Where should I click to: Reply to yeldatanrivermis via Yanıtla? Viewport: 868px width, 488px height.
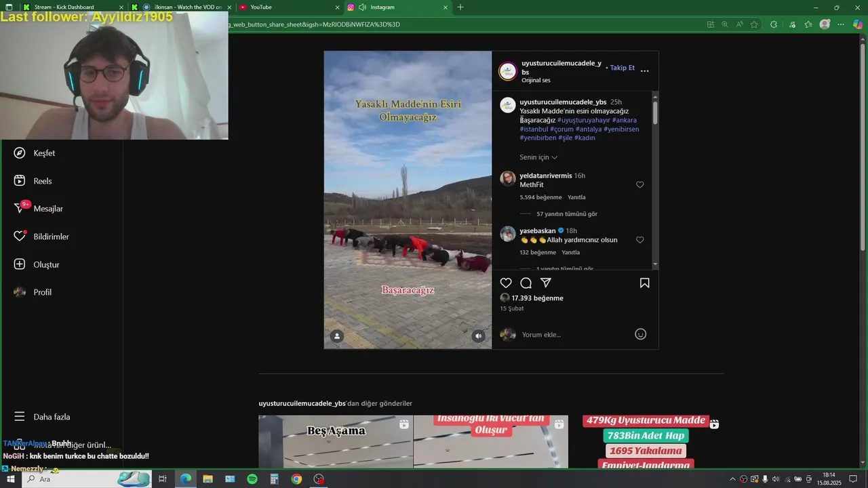tap(576, 197)
